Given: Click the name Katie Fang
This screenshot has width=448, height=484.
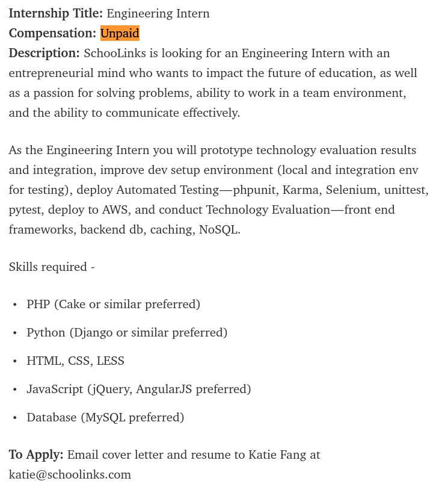Looking at the screenshot, I should 277,455.
